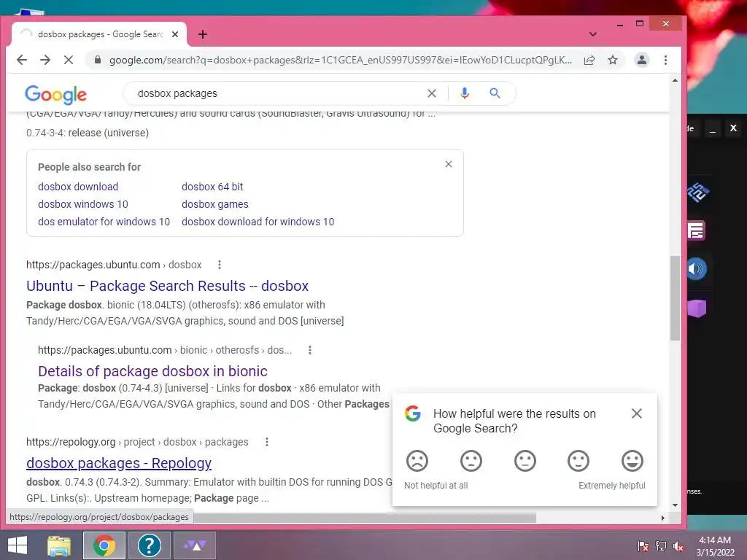Close the Google helpfulness survey popup

click(636, 413)
